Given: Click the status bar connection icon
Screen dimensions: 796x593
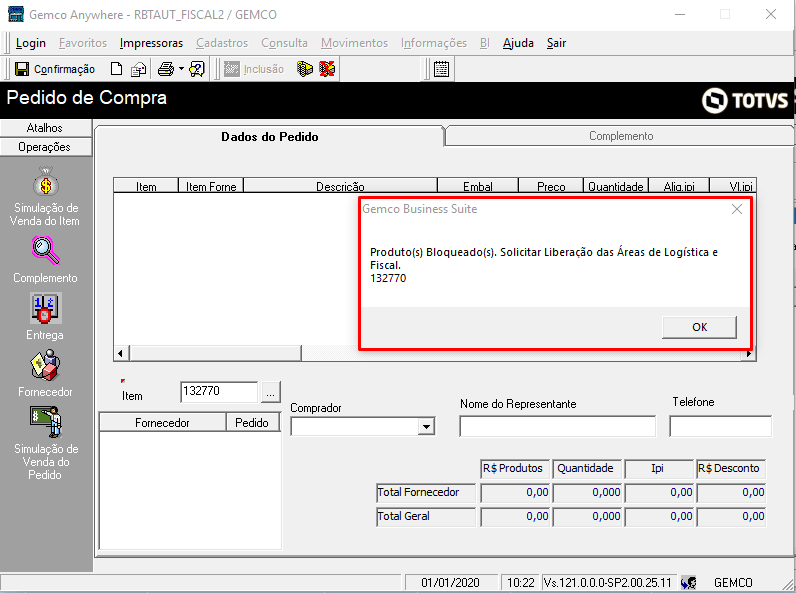Looking at the screenshot, I should (688, 582).
